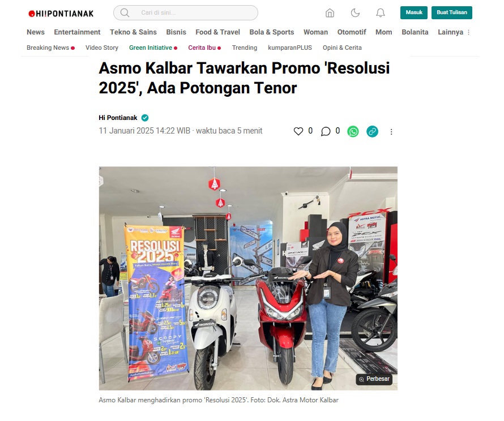Open the Resolusi 2025 article photo

[x=248, y=278]
